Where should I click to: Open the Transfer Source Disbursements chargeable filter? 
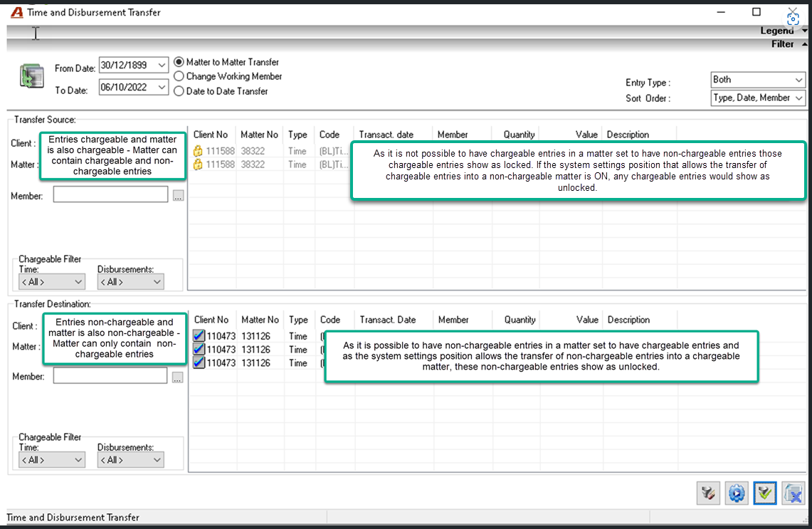[x=130, y=282]
